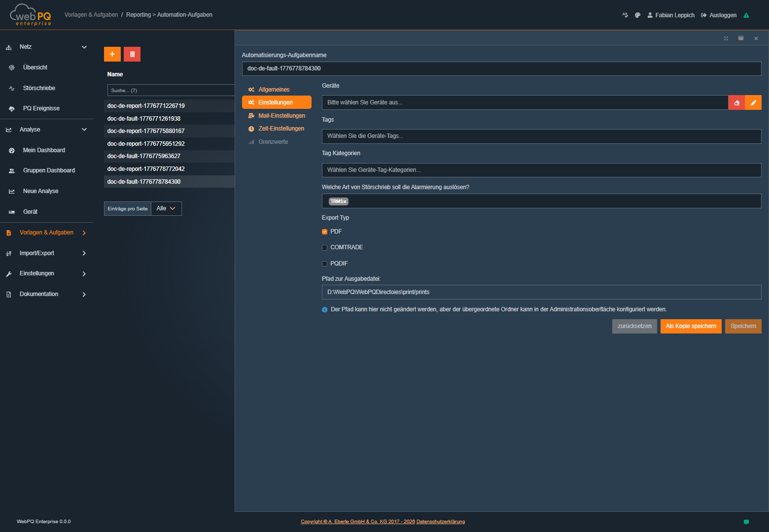The width and height of the screenshot is (769, 532).
Task: Open the Zeit-Einstellungen tab
Action: pos(281,129)
